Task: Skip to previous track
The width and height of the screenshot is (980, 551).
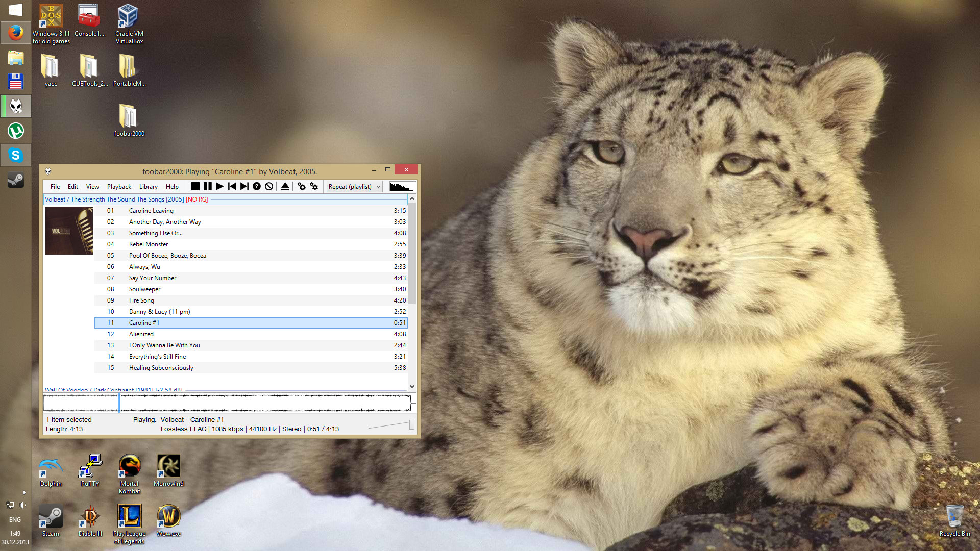Action: pyautogui.click(x=232, y=187)
